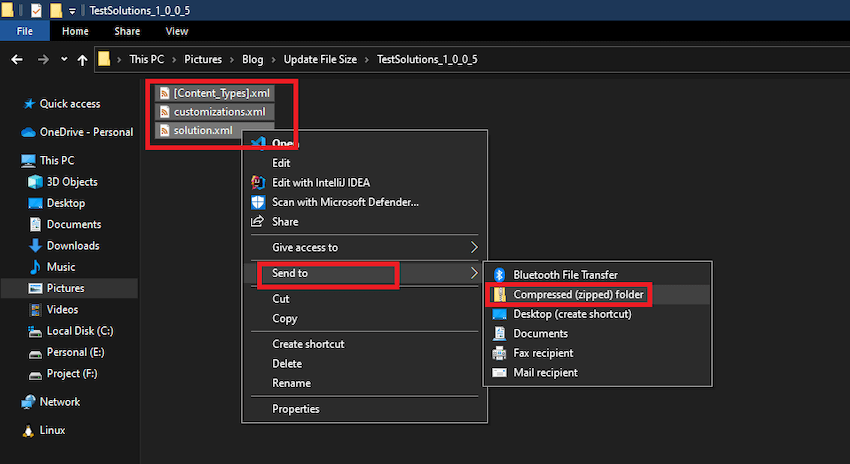Expand the Give access to submenu arrow
Image resolution: width=850 pixels, height=464 pixels.
474,247
